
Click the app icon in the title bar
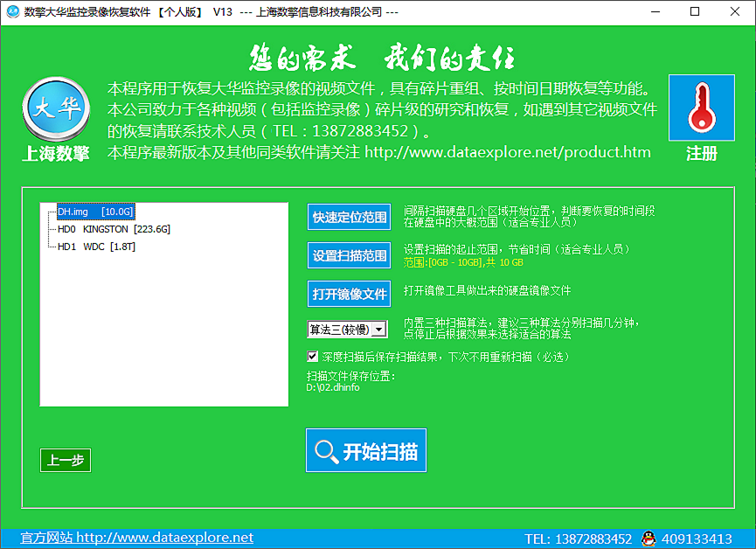pyautogui.click(x=12, y=11)
